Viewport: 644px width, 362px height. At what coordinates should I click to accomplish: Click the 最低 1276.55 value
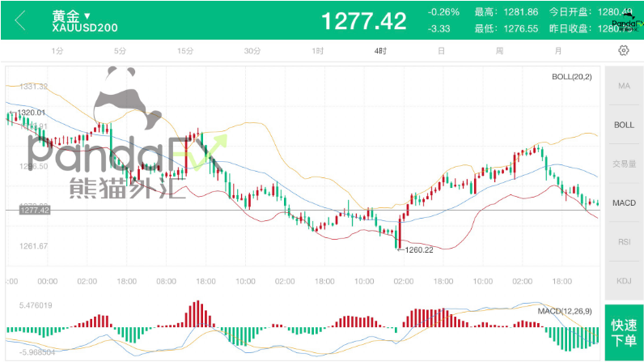(x=521, y=29)
